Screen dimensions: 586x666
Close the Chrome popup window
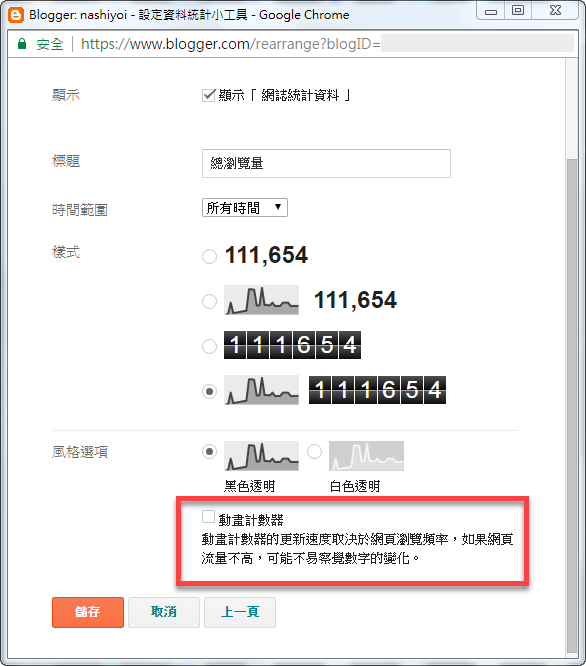(555, 10)
